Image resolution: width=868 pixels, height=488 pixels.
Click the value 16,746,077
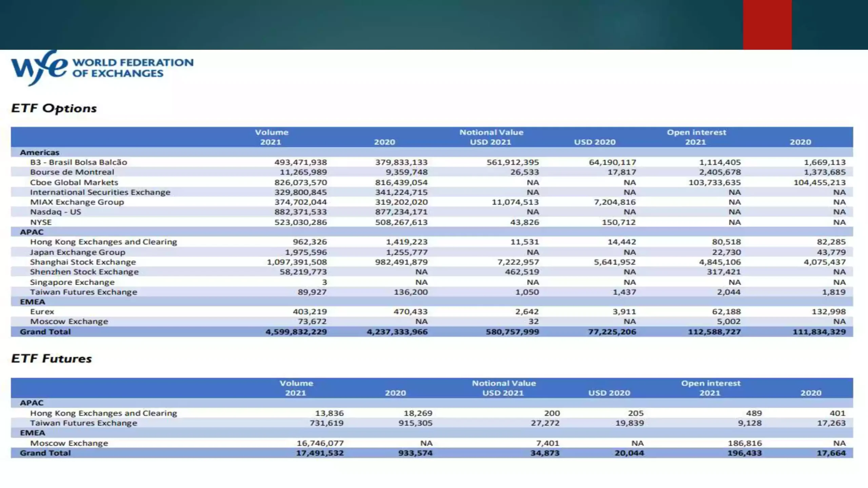click(x=320, y=443)
